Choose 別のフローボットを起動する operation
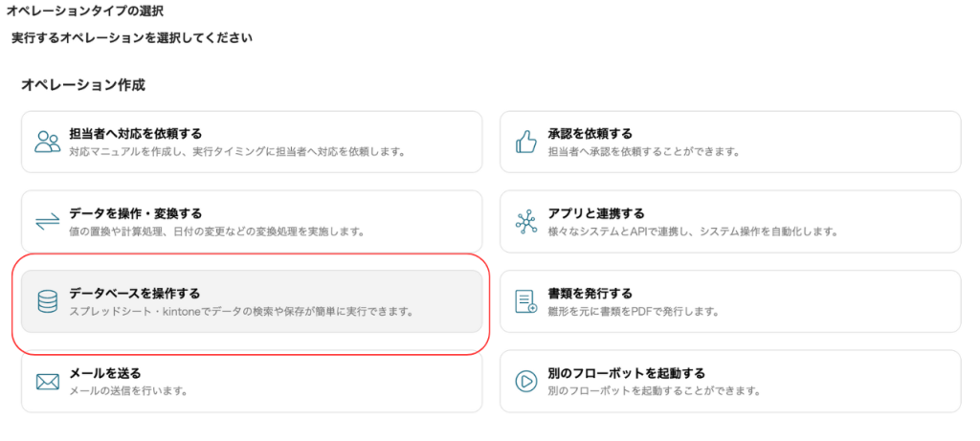 tap(730, 381)
